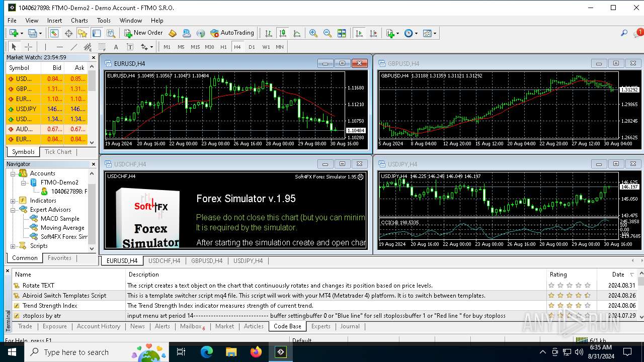Select the text 'A' drawing tool

coord(116,47)
